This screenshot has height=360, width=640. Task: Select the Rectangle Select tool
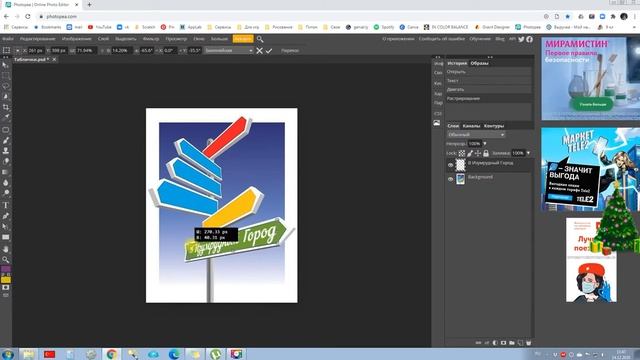(x=6, y=76)
